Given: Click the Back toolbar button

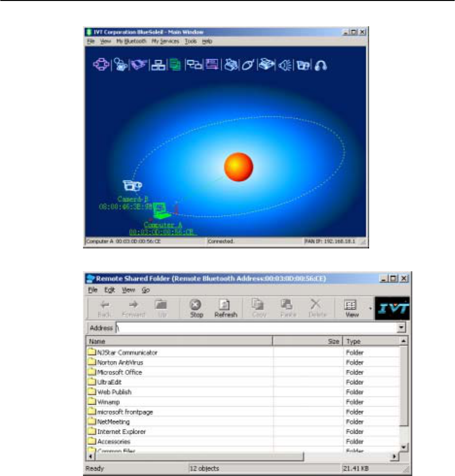Looking at the screenshot, I should [104, 309].
